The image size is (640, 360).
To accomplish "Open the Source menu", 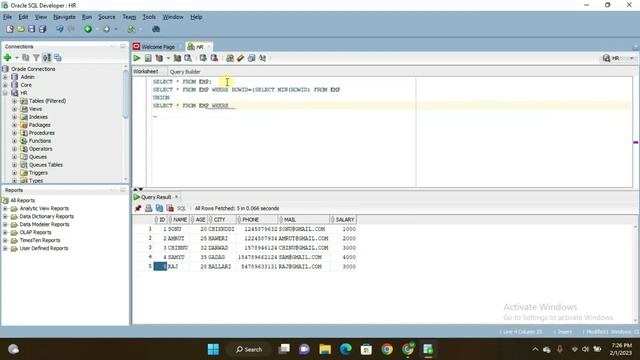I will (107, 17).
